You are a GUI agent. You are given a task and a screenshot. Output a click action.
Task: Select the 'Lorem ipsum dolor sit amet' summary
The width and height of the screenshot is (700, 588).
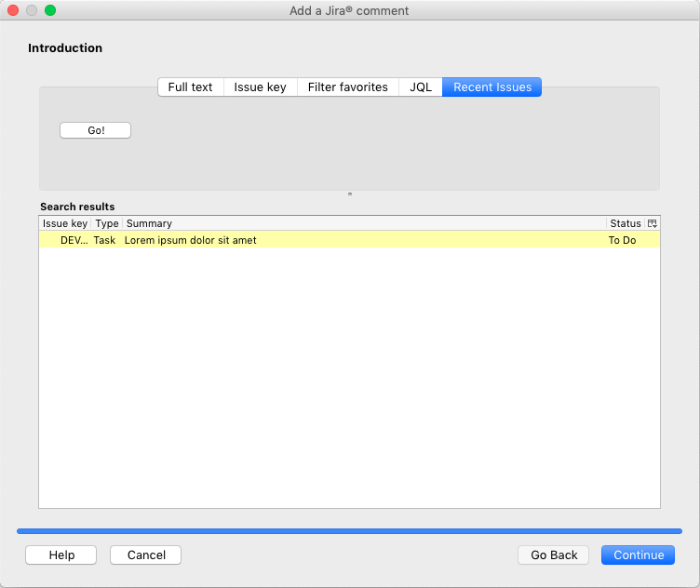(191, 240)
